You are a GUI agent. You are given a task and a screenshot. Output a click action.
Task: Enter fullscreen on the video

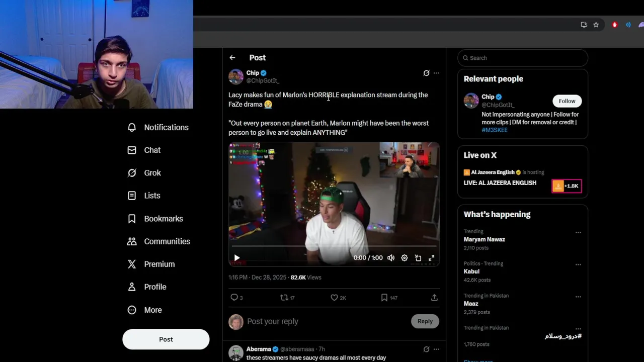[x=431, y=258]
